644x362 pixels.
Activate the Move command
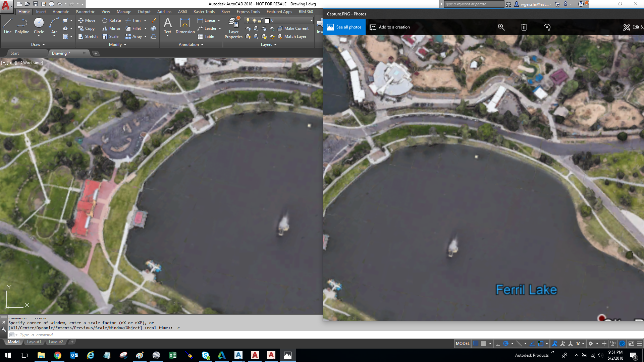pos(87,20)
